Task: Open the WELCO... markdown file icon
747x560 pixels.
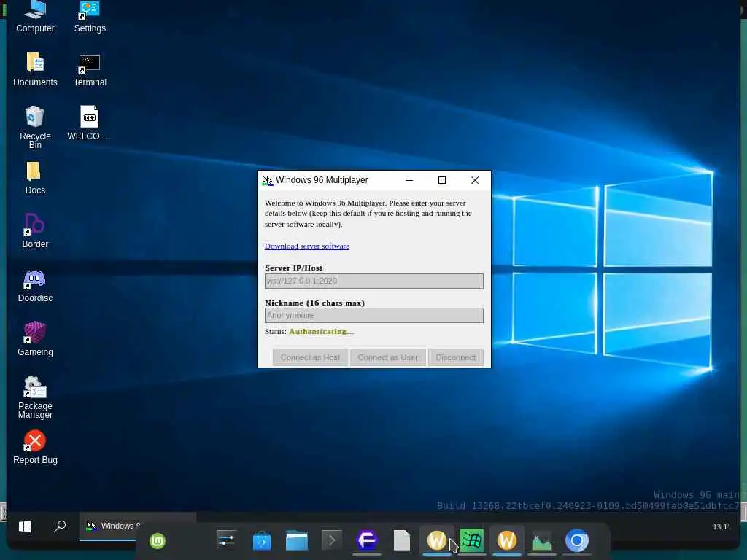Action: pos(88,122)
